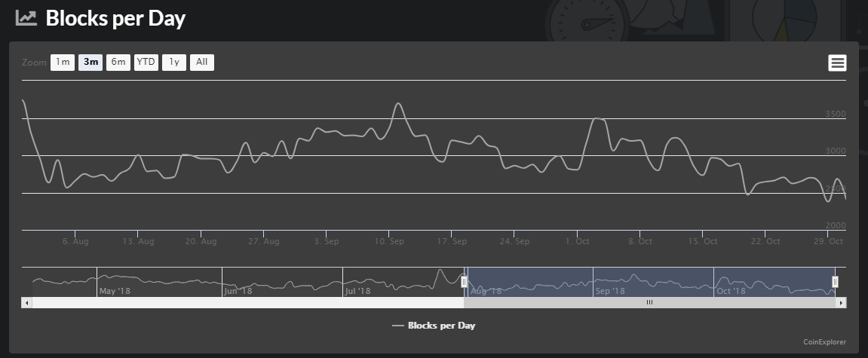Screen dimensions: 868x358
Task: Select the 3m zoom range
Action: pos(90,63)
